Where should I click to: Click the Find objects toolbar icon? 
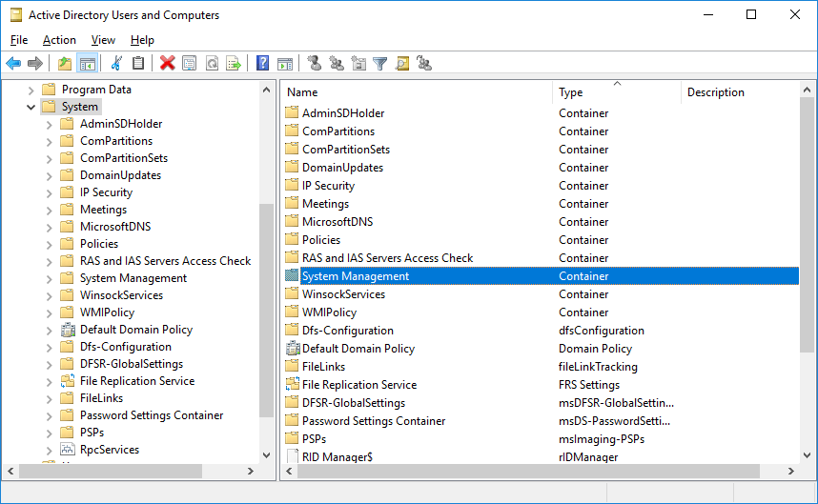402,64
